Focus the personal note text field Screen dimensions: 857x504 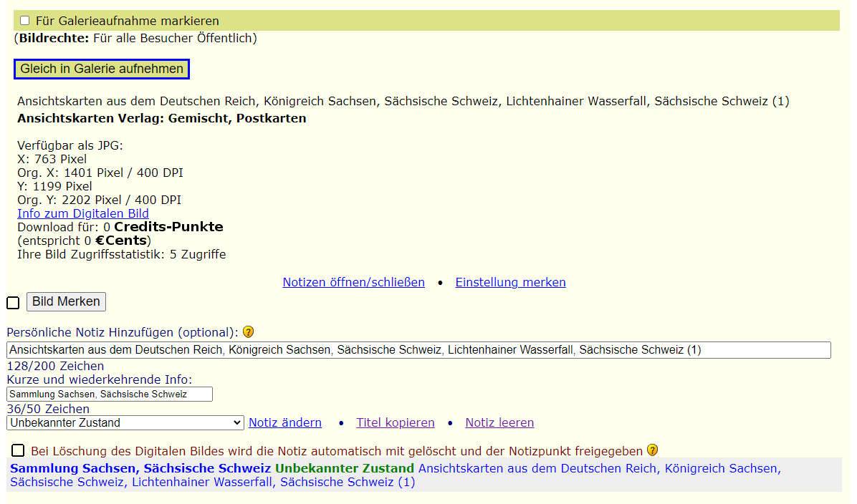(x=418, y=350)
